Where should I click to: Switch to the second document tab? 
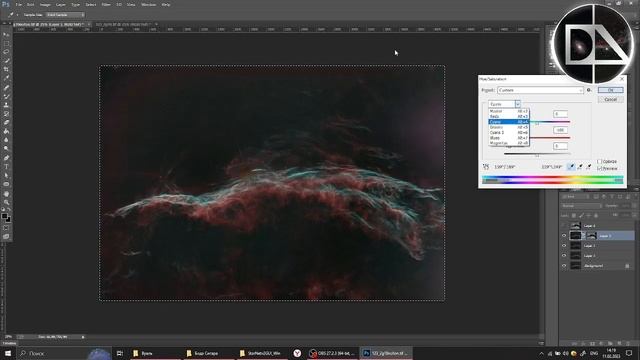pyautogui.click(x=123, y=24)
